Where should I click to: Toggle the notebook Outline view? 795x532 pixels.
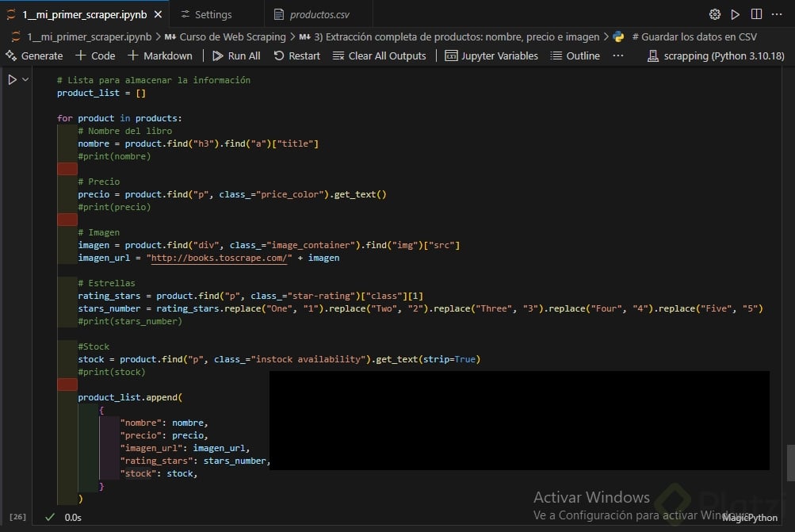tap(575, 55)
